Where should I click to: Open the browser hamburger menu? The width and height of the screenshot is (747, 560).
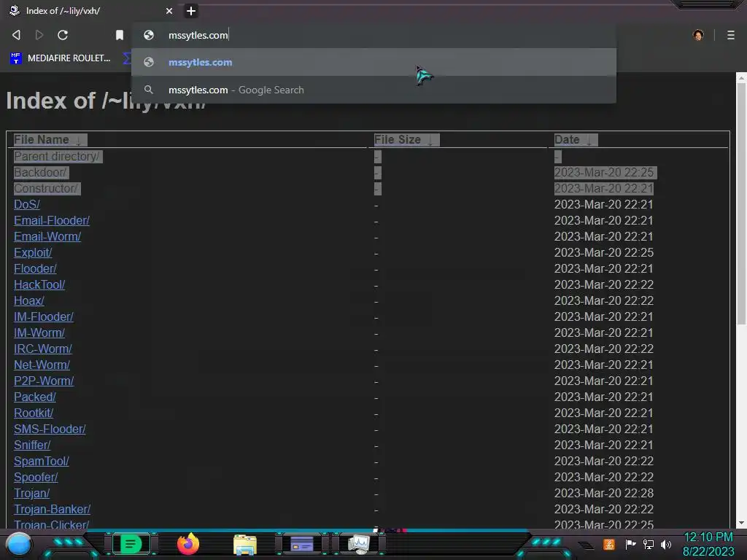coord(730,35)
